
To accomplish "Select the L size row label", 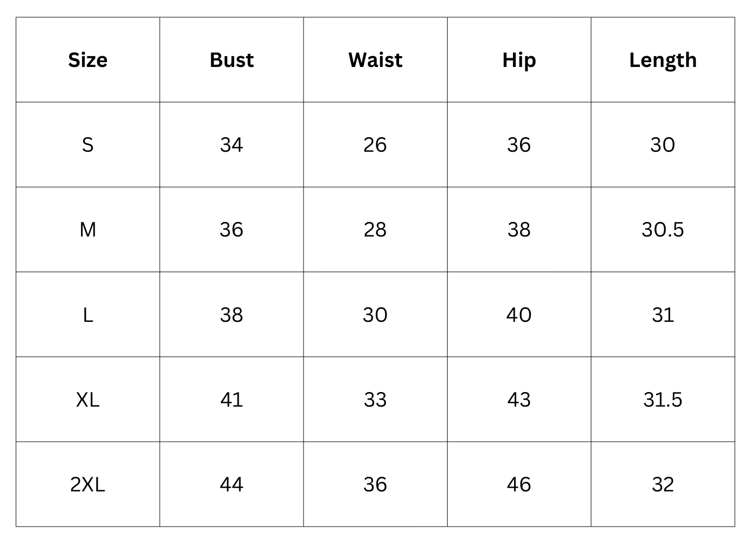I will click(87, 315).
